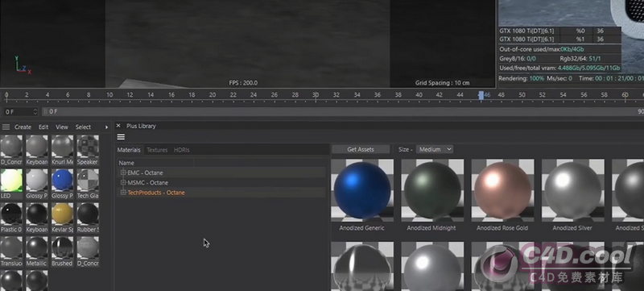The image size is (644, 291).
Task: Click the FPS : 200.0 viewport label
Action: tap(243, 83)
